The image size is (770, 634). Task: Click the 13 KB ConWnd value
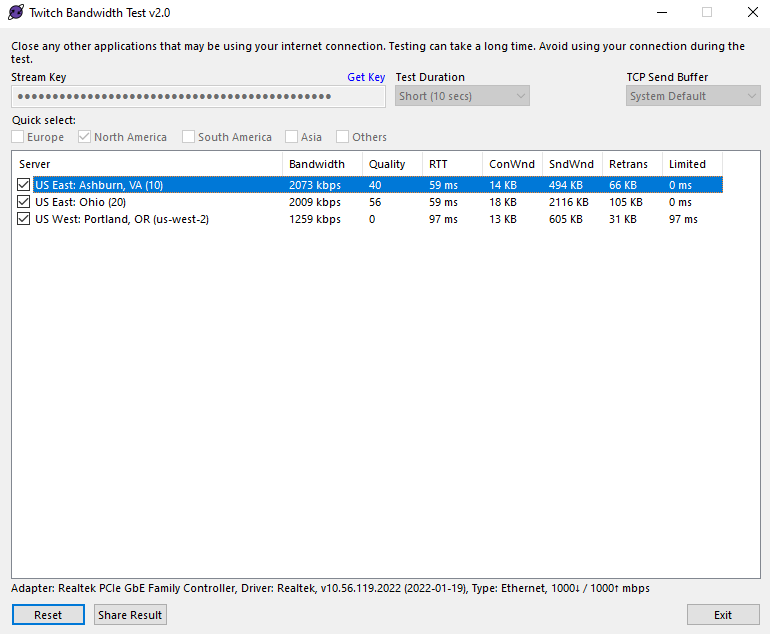503,220
